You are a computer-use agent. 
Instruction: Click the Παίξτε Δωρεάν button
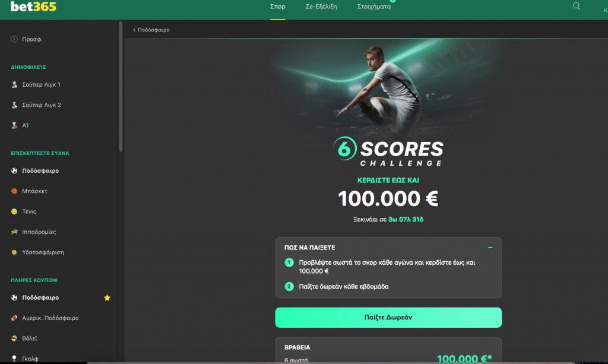point(388,318)
